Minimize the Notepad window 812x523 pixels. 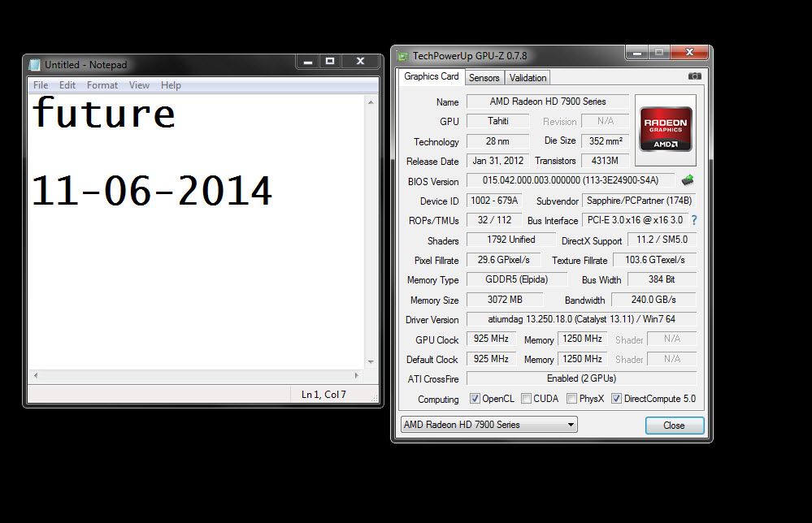(307, 62)
